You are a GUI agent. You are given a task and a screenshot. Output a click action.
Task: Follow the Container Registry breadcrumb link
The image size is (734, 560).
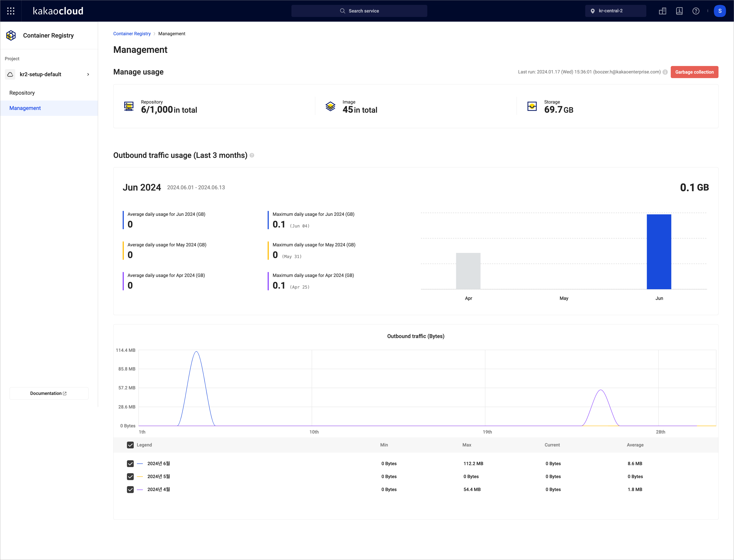pyautogui.click(x=132, y=34)
